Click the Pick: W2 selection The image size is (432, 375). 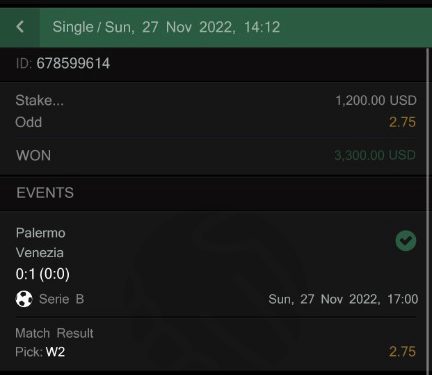tap(40, 352)
